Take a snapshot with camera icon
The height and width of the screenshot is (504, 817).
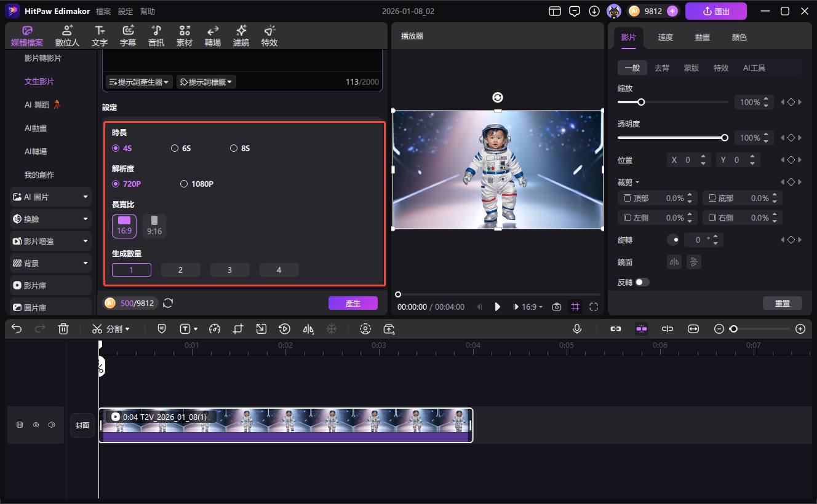click(x=557, y=307)
